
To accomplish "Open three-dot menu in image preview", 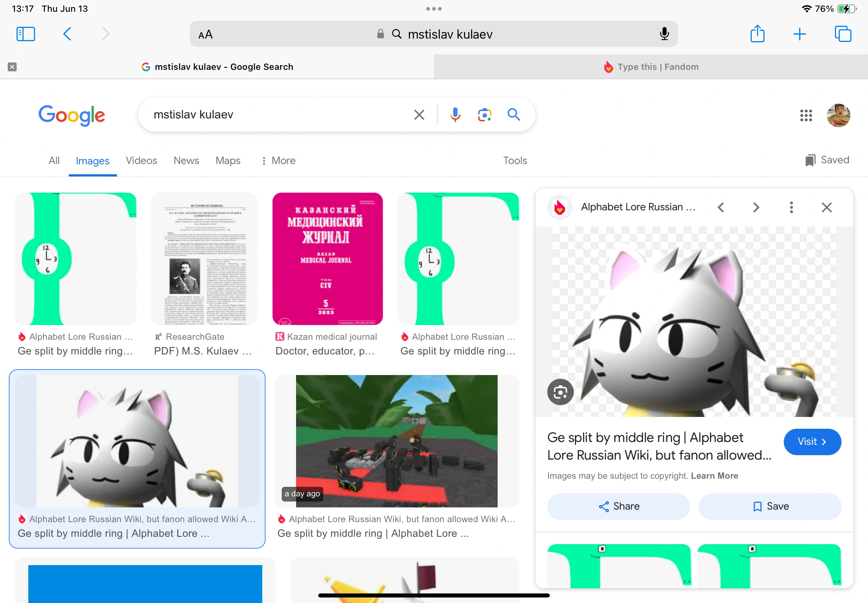I will pos(791,207).
